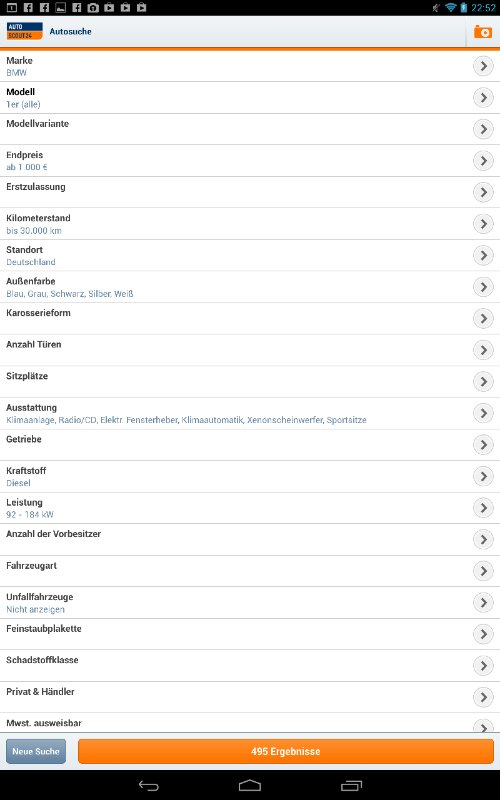Expand the Modell 1er (alle) row
Image resolution: width=500 pixels, height=800 pixels.
point(250,98)
